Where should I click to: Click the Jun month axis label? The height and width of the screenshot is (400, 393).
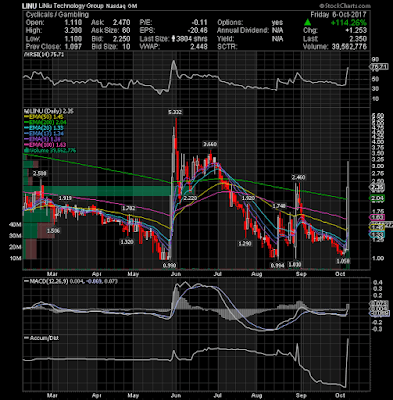pos(175,274)
